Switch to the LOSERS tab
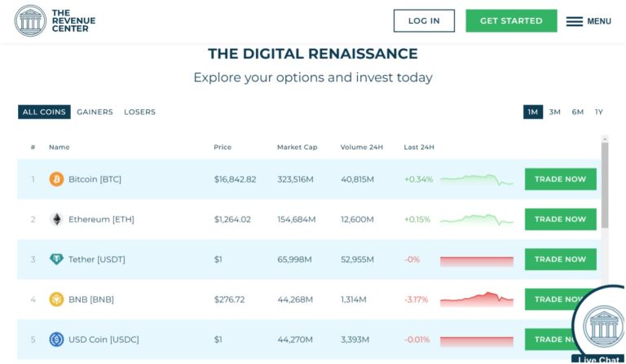 pyautogui.click(x=139, y=112)
